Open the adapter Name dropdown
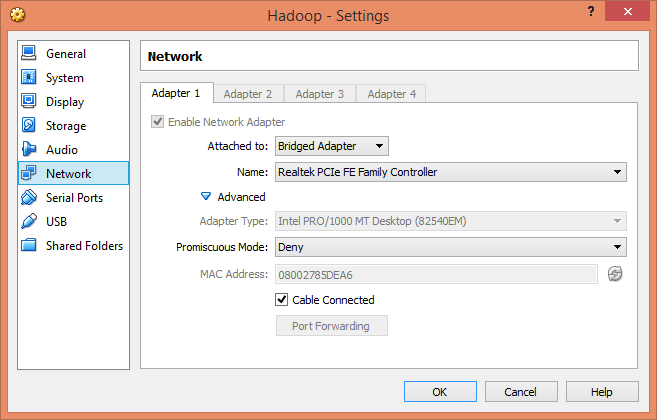This screenshot has height=420, width=657. point(451,172)
